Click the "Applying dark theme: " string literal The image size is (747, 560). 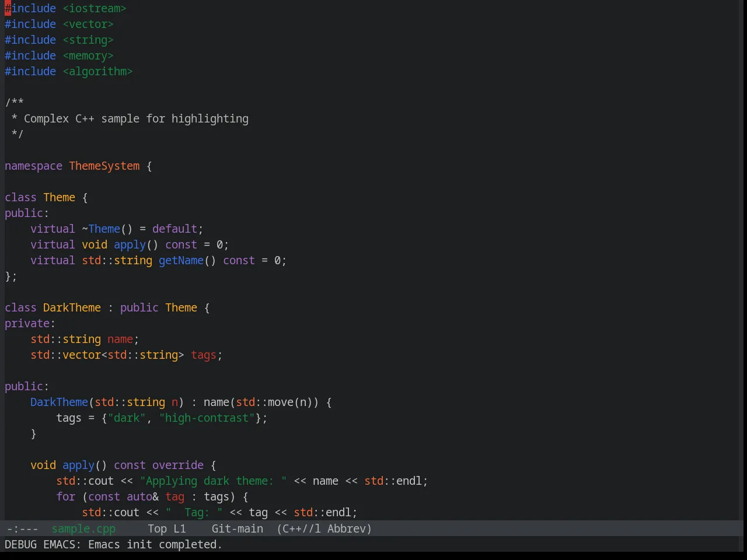coord(213,481)
